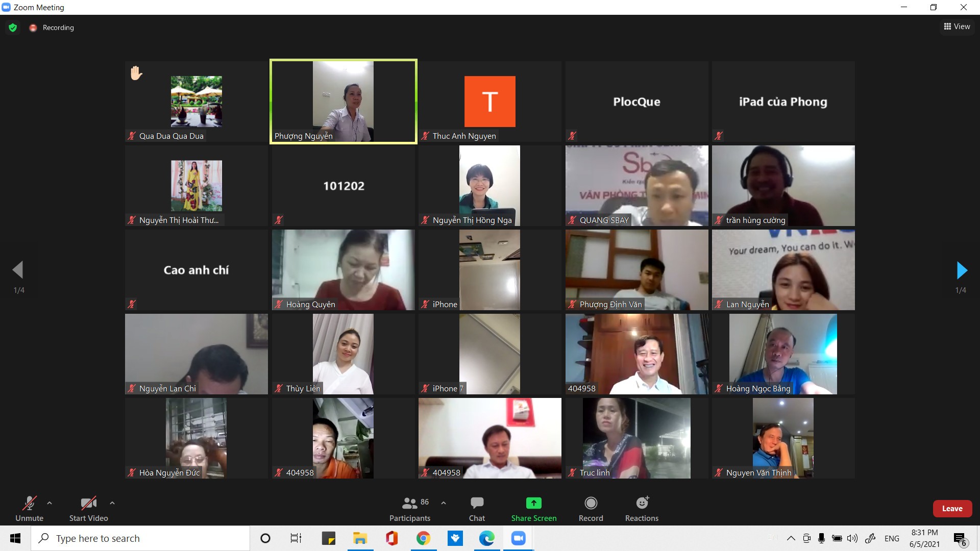Navigate to next page arrow right
The height and width of the screenshot is (551, 980).
(x=964, y=269)
